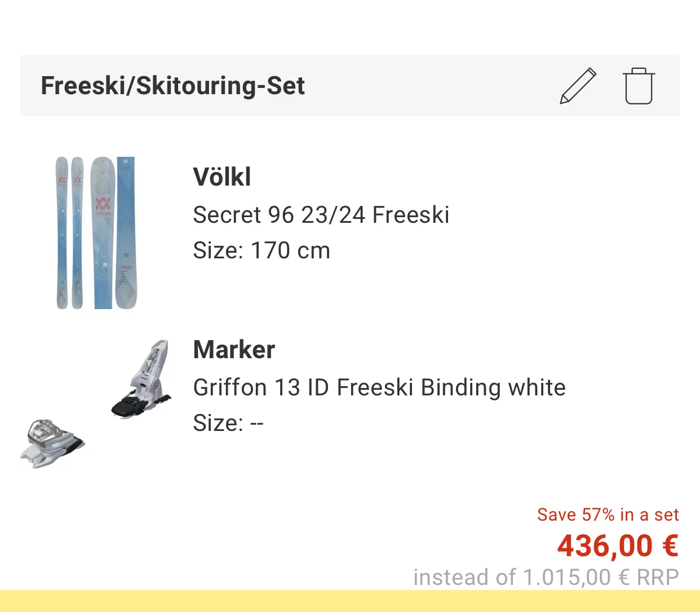Click the 436,00 € set price
The height and width of the screenshot is (612, 700).
617,546
